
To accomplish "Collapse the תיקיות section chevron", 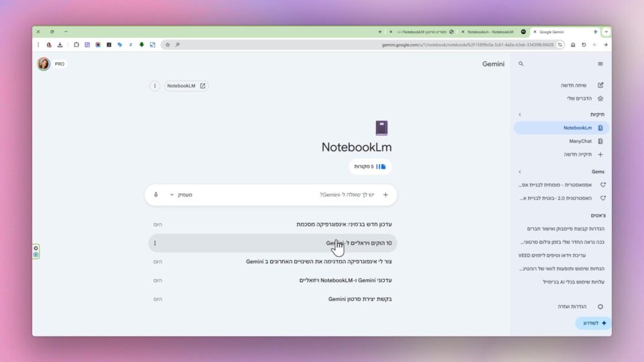I will [519, 114].
